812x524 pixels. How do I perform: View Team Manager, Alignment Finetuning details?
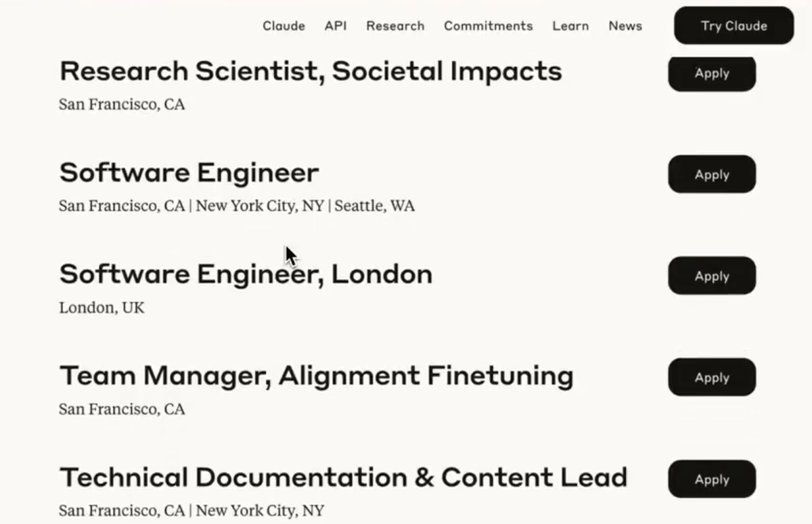pyautogui.click(x=316, y=376)
